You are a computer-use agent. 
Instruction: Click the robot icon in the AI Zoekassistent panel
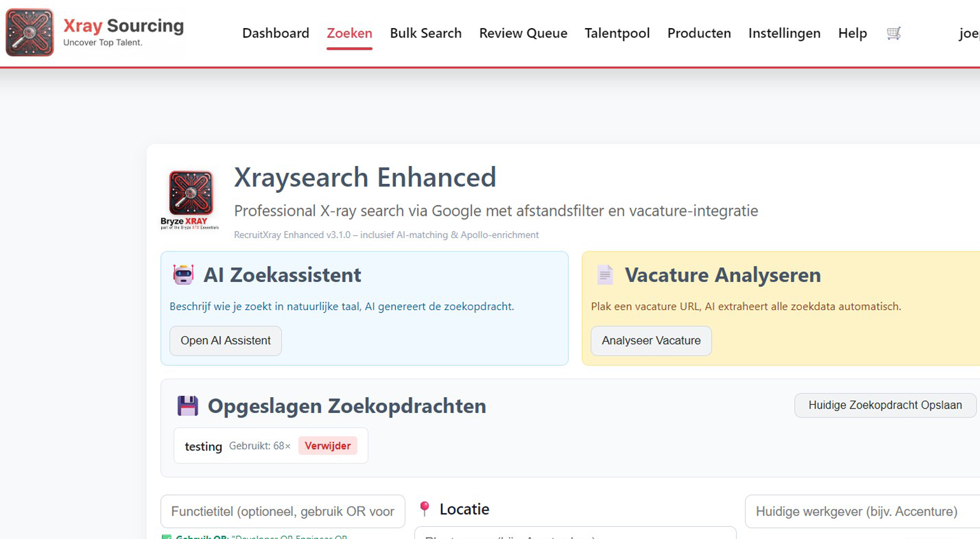click(x=185, y=274)
